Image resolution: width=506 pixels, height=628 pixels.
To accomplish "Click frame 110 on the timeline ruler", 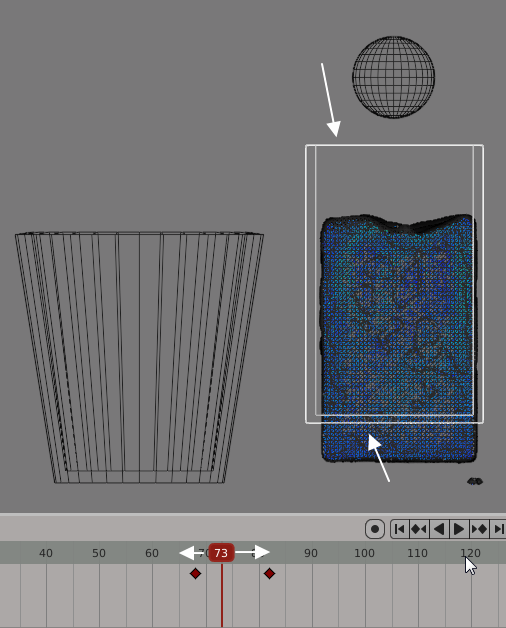I will click(x=417, y=553).
